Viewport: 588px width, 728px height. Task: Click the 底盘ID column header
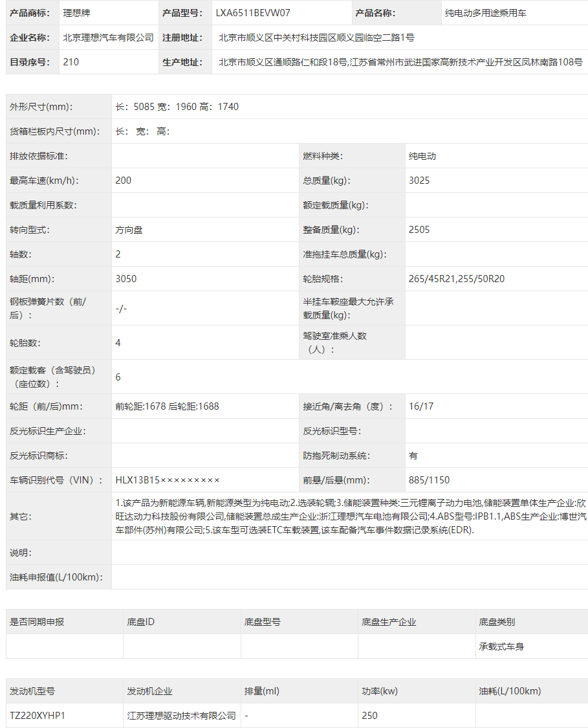[x=140, y=622]
